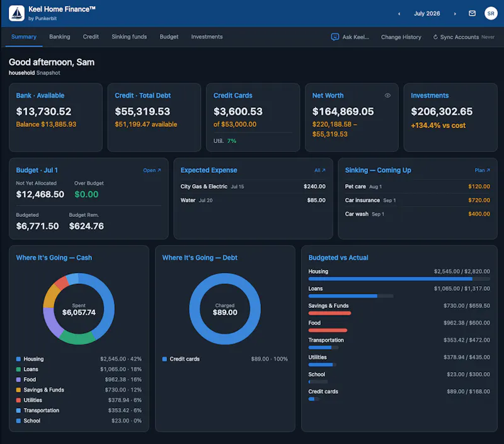Open the mail inbox icon

pos(472,13)
